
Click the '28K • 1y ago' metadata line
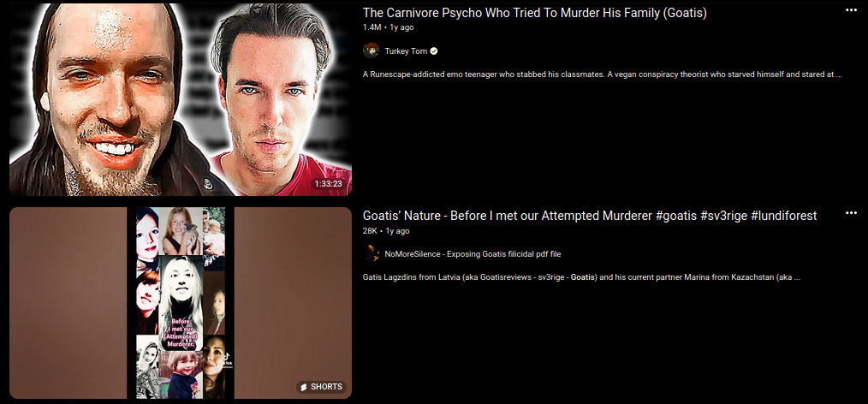pos(386,231)
